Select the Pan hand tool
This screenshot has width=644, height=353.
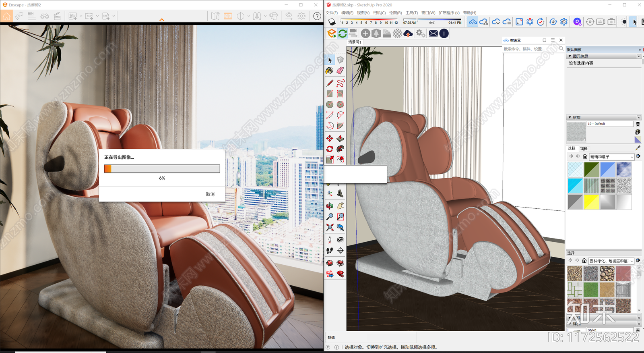340,206
